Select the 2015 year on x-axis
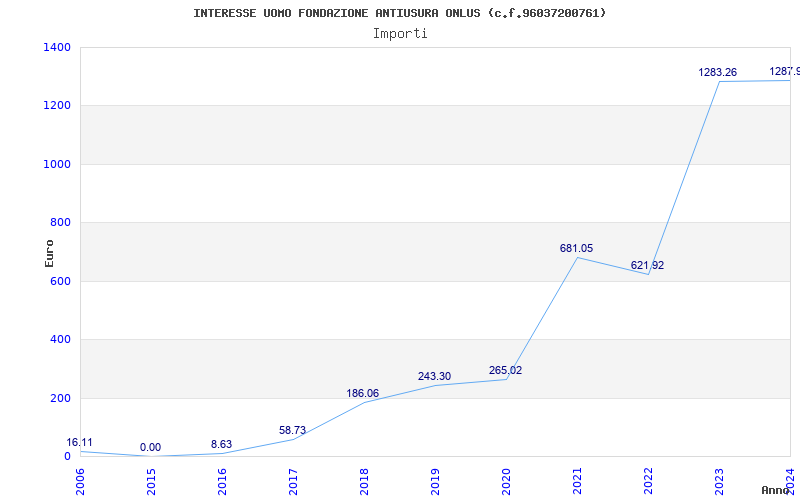Viewport: 800px width, 500px height. [151, 480]
